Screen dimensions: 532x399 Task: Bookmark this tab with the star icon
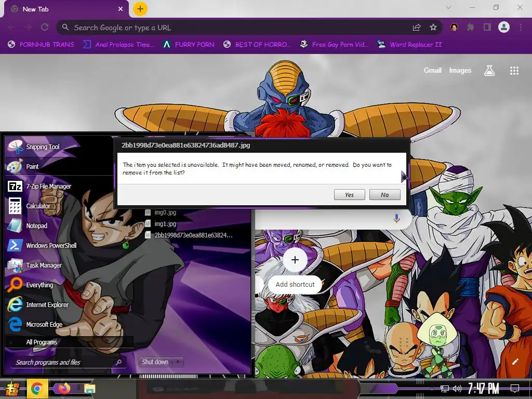pyautogui.click(x=433, y=28)
